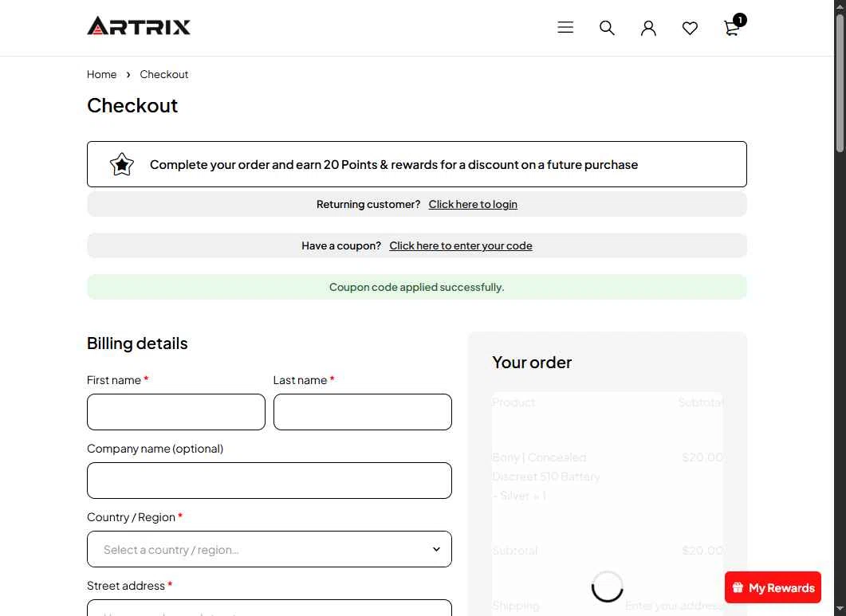846x616 pixels.
Task: Open the My Rewards button
Action: click(x=773, y=587)
